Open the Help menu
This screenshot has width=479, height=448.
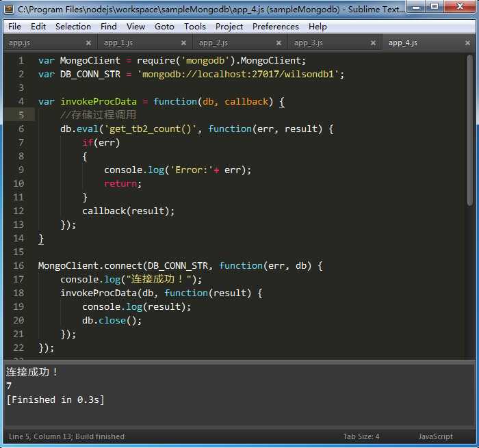318,27
